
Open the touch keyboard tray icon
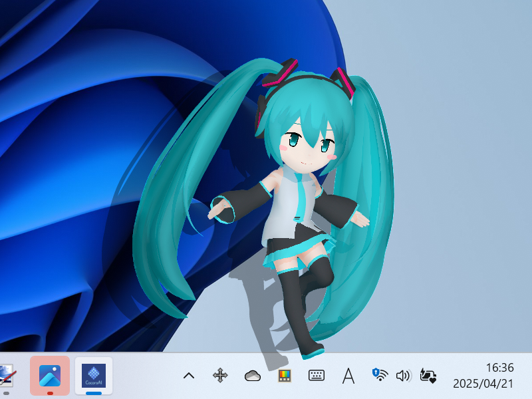(317, 376)
